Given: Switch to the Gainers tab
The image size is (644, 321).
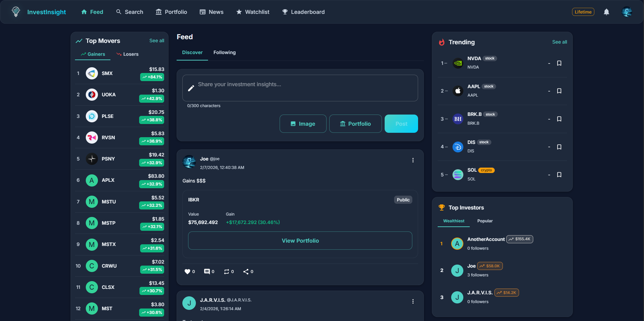Looking at the screenshot, I should tap(93, 54).
